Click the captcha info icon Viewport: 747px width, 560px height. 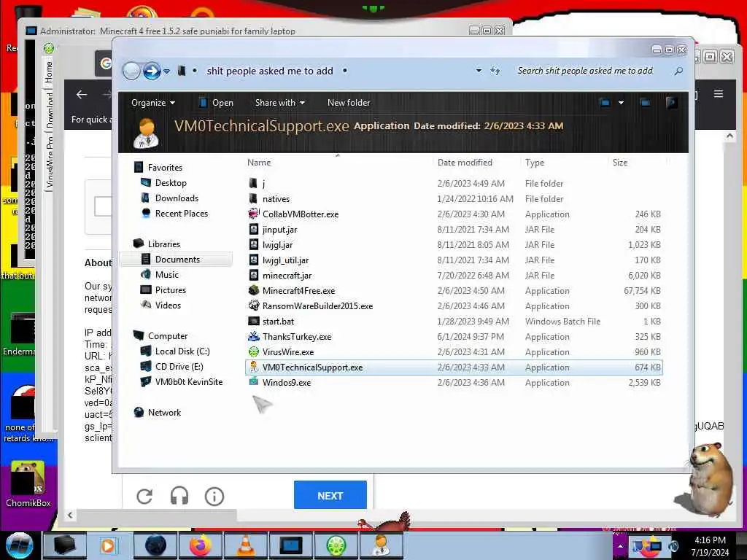tap(214, 496)
